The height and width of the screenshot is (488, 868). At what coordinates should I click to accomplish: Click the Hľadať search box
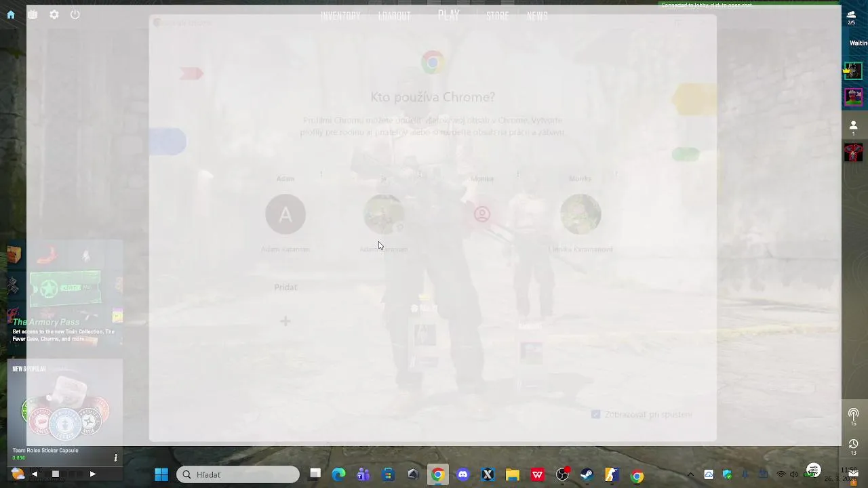tap(238, 474)
